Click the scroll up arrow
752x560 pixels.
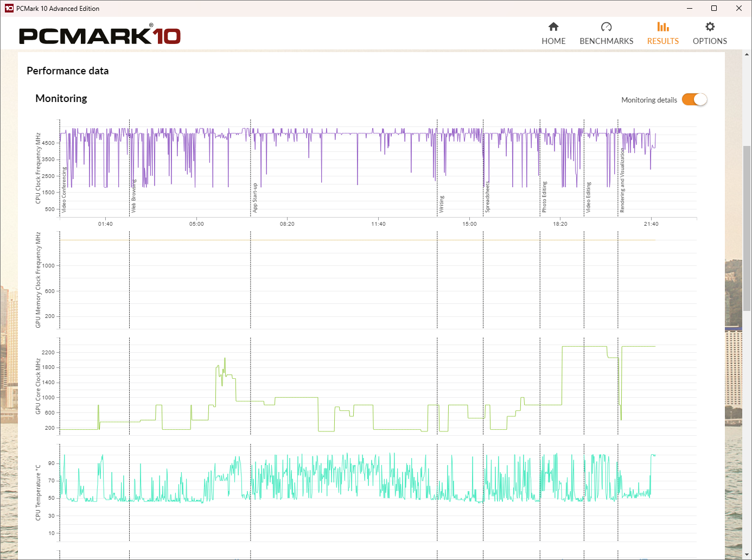point(747,54)
